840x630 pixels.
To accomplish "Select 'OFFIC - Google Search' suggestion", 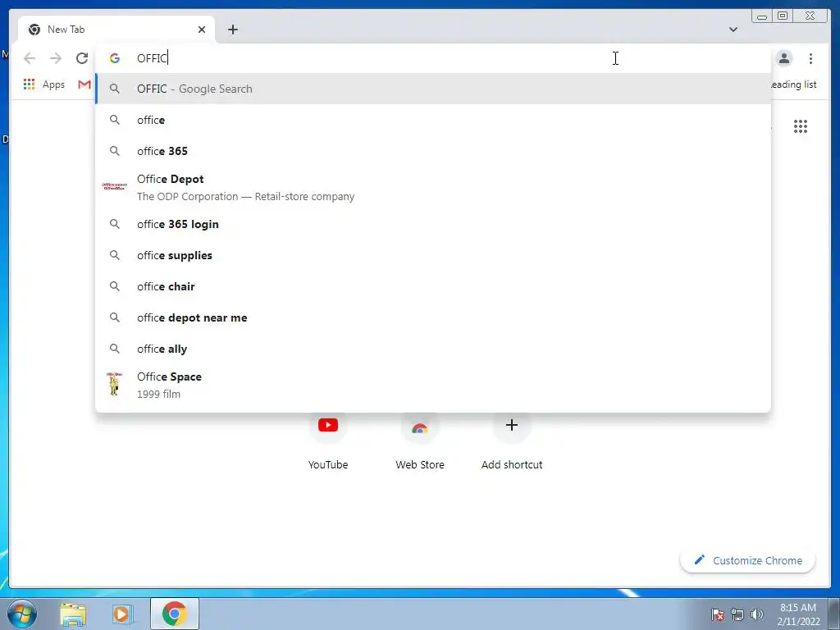I will tap(433, 89).
